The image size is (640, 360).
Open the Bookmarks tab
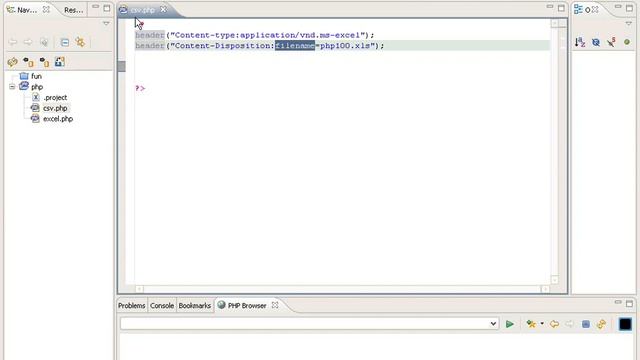(195, 305)
